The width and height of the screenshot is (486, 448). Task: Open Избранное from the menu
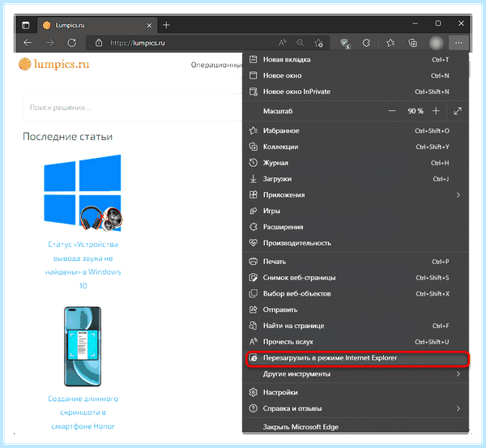coord(356,130)
